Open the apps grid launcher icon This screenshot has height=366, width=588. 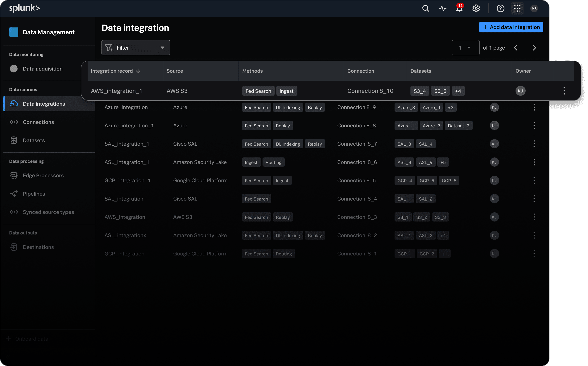click(x=517, y=8)
